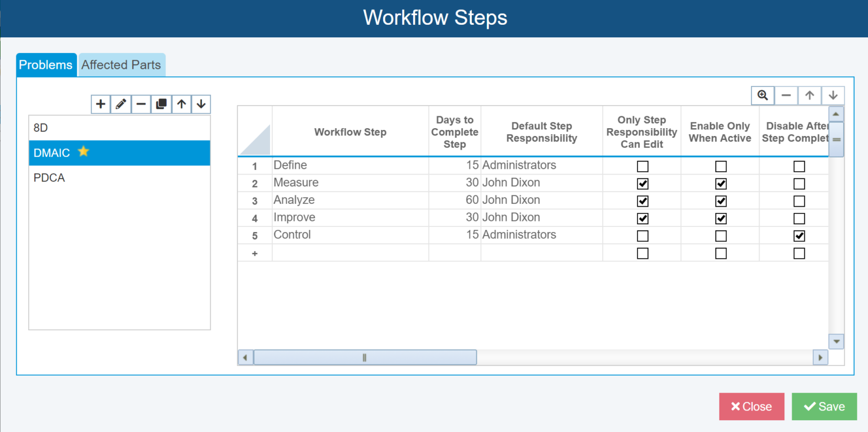
Task: Open the Default Step Responsibility cell for Analyze
Action: pos(541,200)
